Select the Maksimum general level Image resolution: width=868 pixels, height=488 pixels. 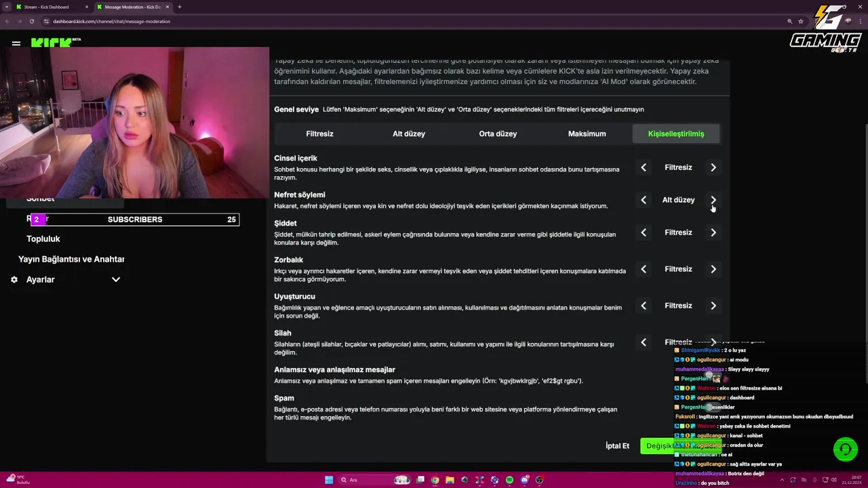[587, 134]
